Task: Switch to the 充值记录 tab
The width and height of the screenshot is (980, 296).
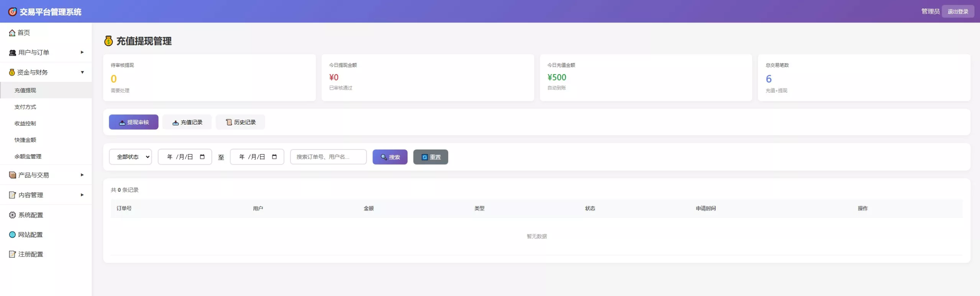Action: click(187, 122)
